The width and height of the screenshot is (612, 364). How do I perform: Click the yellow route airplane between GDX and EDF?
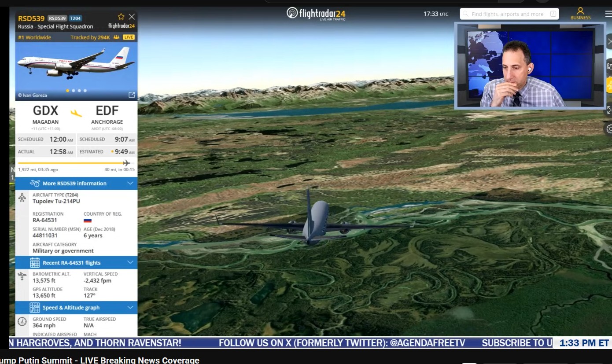(x=77, y=113)
